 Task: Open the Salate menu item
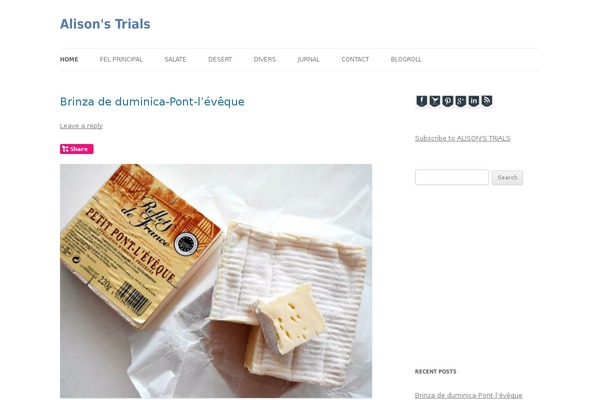coord(175,59)
